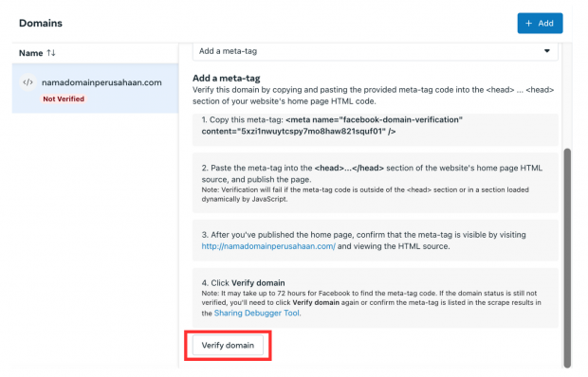Open the http://namadomainperusahaan.com/ link
Screen dimensions: 588x377
(268, 246)
